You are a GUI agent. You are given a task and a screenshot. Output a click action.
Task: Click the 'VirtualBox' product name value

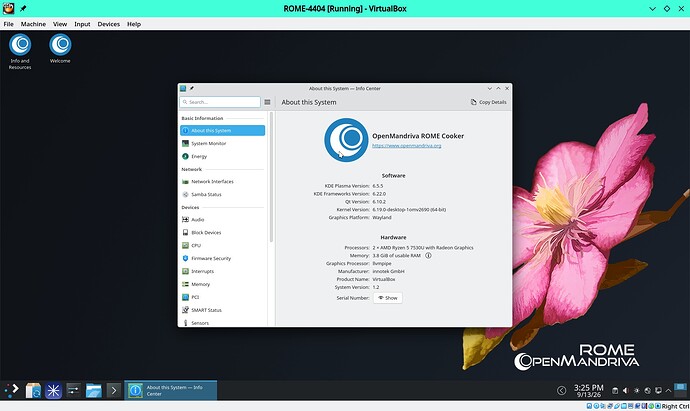[x=384, y=279]
